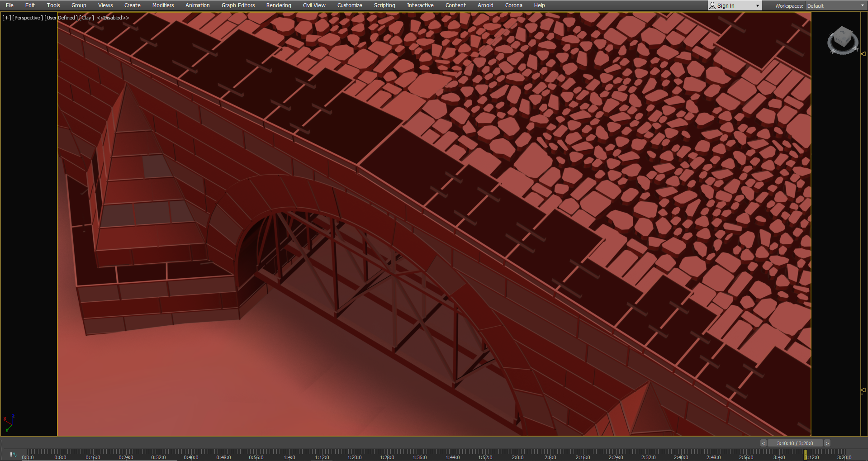Jump to 0:8:0 on the timeline
868x461 pixels.
[x=60, y=457]
